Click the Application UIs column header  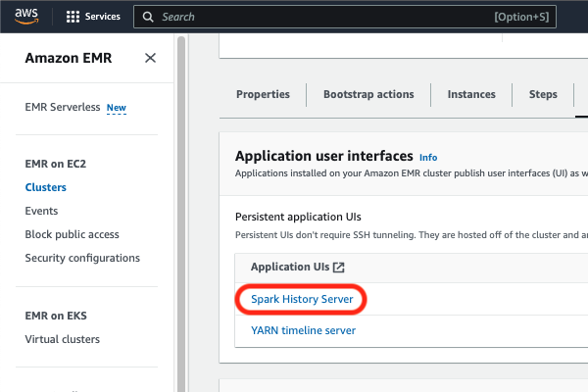pyautogui.click(x=290, y=268)
